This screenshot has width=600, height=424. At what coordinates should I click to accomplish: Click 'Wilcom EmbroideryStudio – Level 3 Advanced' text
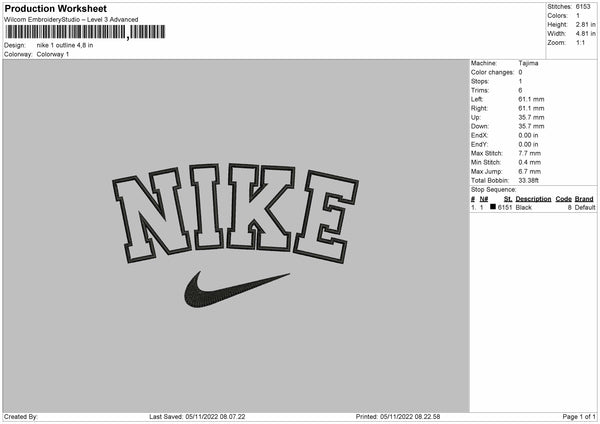click(x=71, y=20)
